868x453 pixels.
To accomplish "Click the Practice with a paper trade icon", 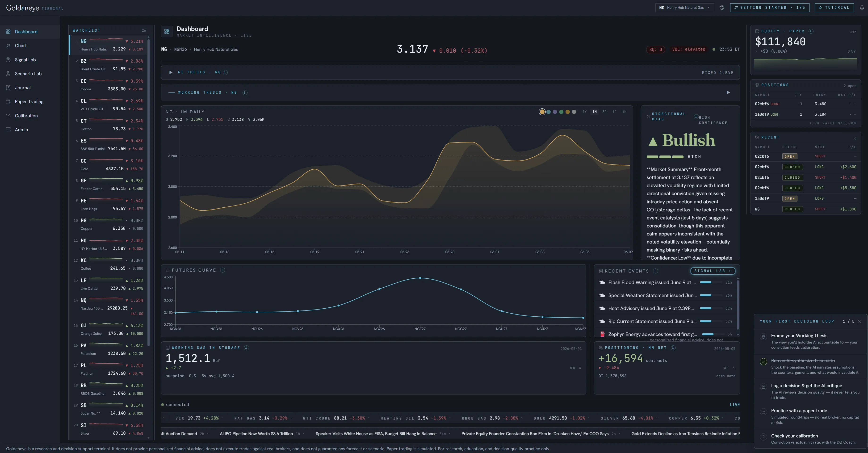I will 763,411.
